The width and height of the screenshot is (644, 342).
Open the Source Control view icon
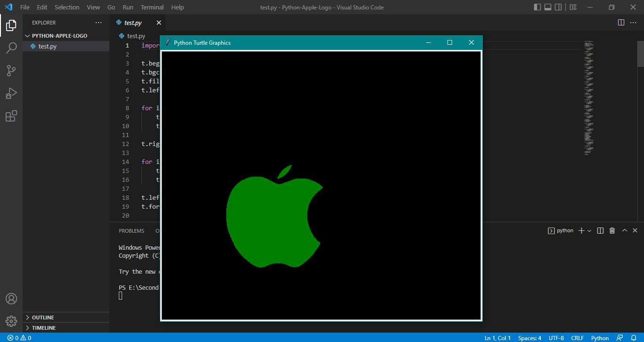click(x=11, y=71)
